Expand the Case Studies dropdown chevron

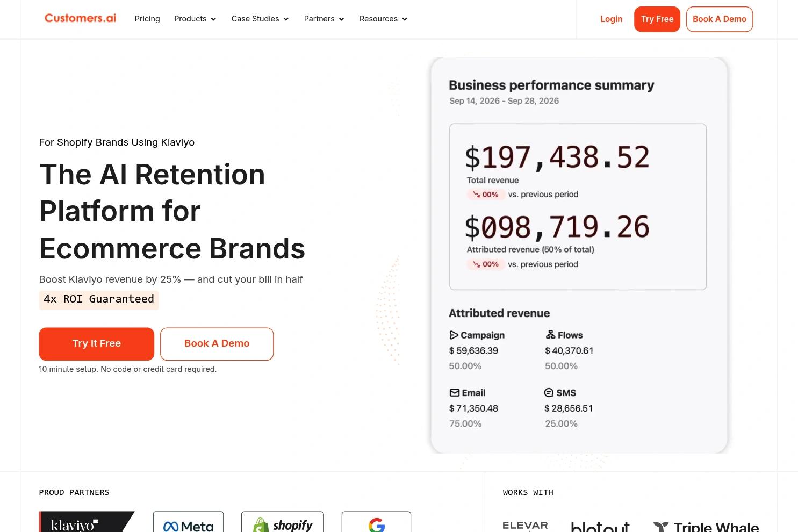(286, 19)
